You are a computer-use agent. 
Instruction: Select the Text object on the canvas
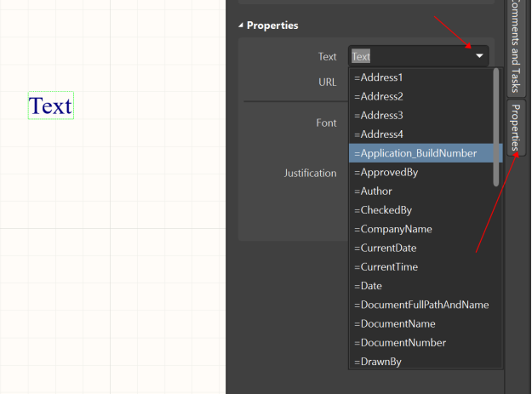pyautogui.click(x=51, y=106)
